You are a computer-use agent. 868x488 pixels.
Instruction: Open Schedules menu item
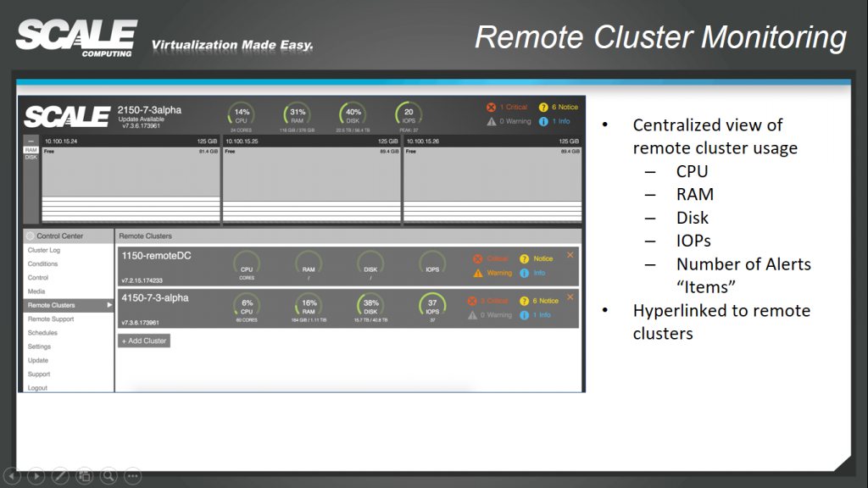click(x=42, y=333)
